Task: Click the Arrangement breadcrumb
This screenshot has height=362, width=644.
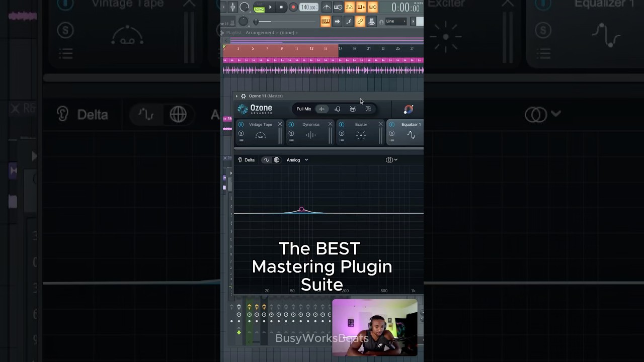Action: click(260, 33)
